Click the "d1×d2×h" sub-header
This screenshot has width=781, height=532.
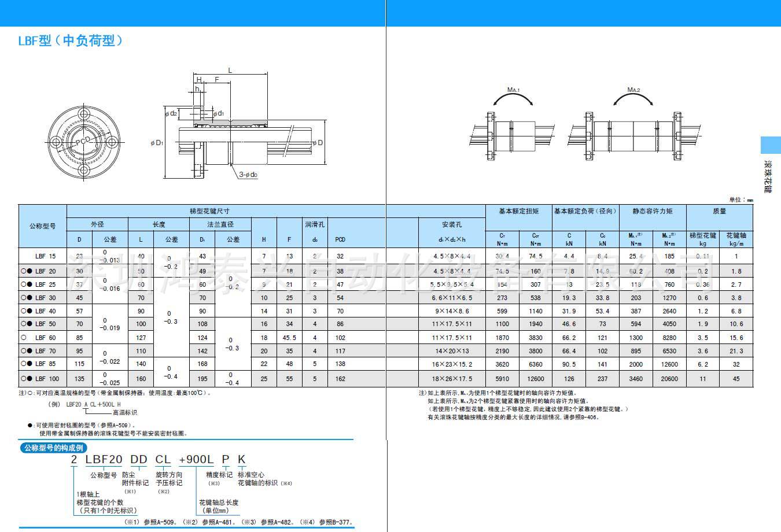click(x=452, y=239)
